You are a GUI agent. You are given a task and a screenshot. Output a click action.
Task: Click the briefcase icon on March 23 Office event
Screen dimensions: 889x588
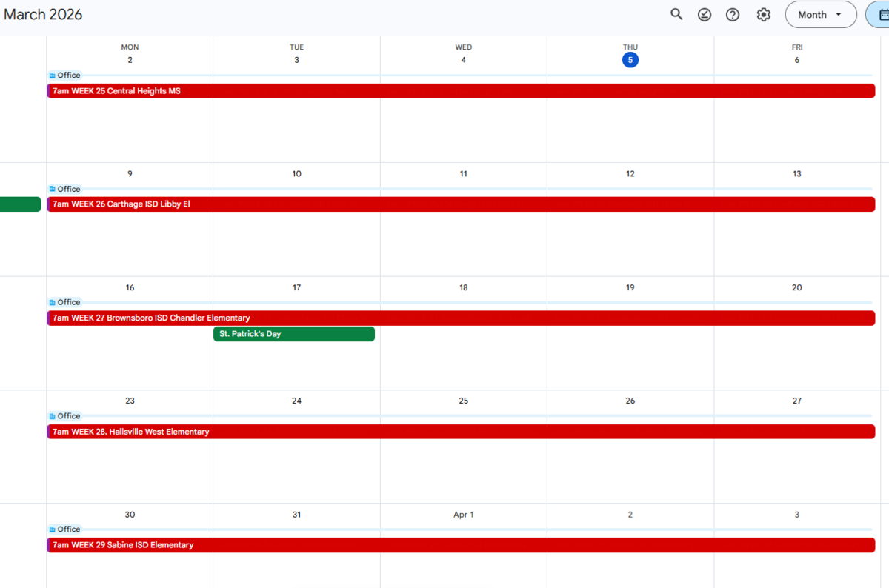tap(51, 416)
